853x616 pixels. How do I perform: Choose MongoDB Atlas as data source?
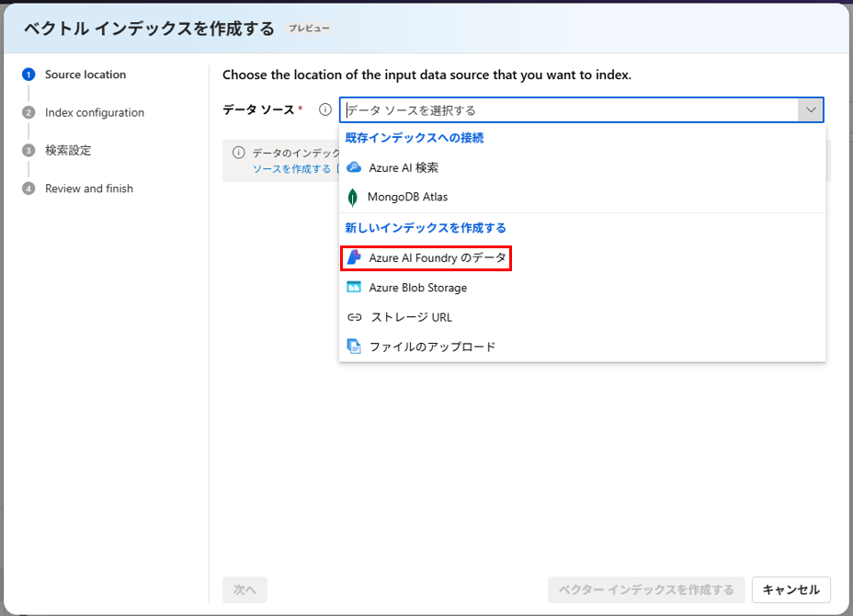point(582,197)
